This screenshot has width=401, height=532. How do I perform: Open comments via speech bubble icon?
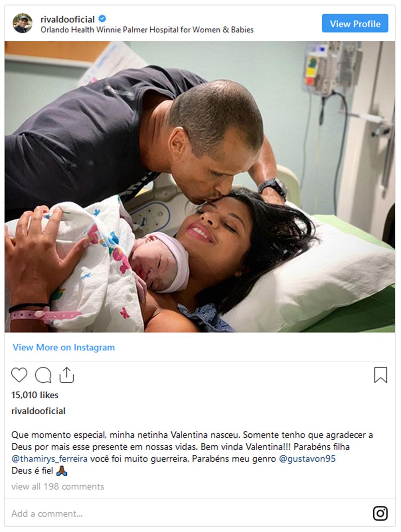pos(43,375)
